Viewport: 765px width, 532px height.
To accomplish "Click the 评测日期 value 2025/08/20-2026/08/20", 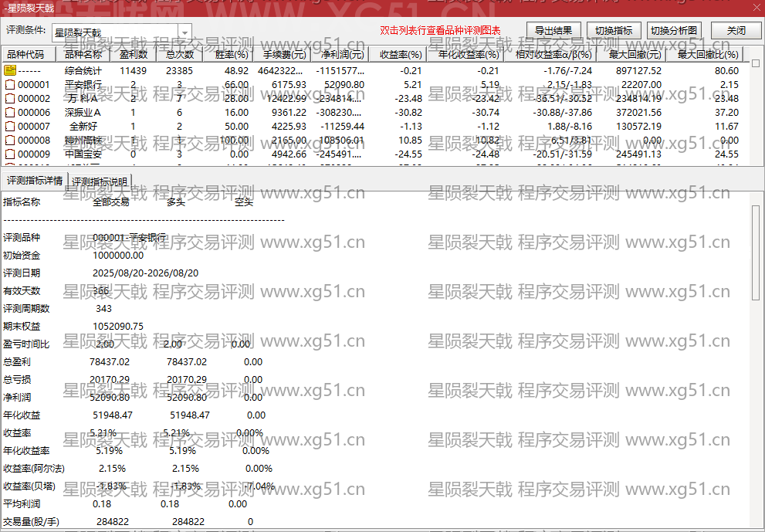I will click(x=145, y=273).
